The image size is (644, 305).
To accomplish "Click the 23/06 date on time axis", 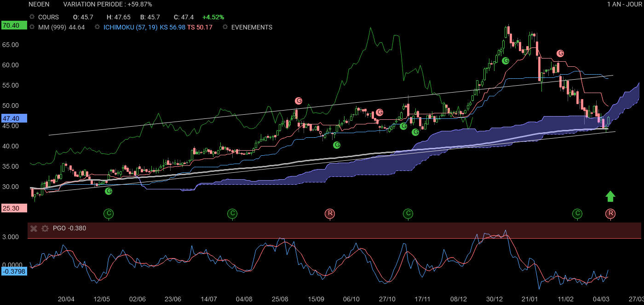I will 173,299.
